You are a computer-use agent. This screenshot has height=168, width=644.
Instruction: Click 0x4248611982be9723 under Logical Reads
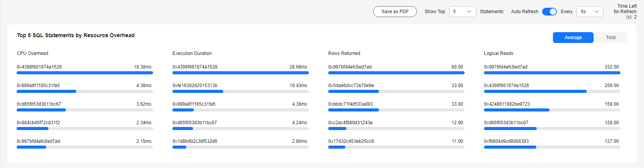(x=507, y=104)
